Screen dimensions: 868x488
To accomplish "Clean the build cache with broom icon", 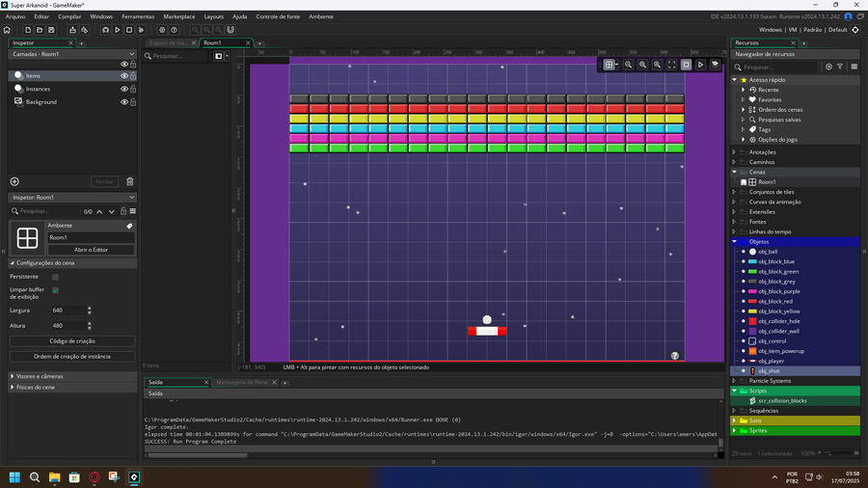I will [x=141, y=30].
